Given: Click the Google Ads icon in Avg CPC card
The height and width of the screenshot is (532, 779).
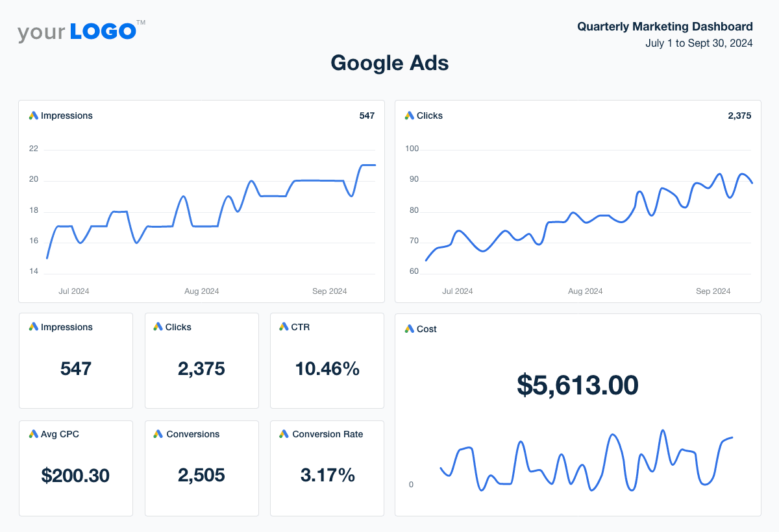Looking at the screenshot, I should (34, 434).
